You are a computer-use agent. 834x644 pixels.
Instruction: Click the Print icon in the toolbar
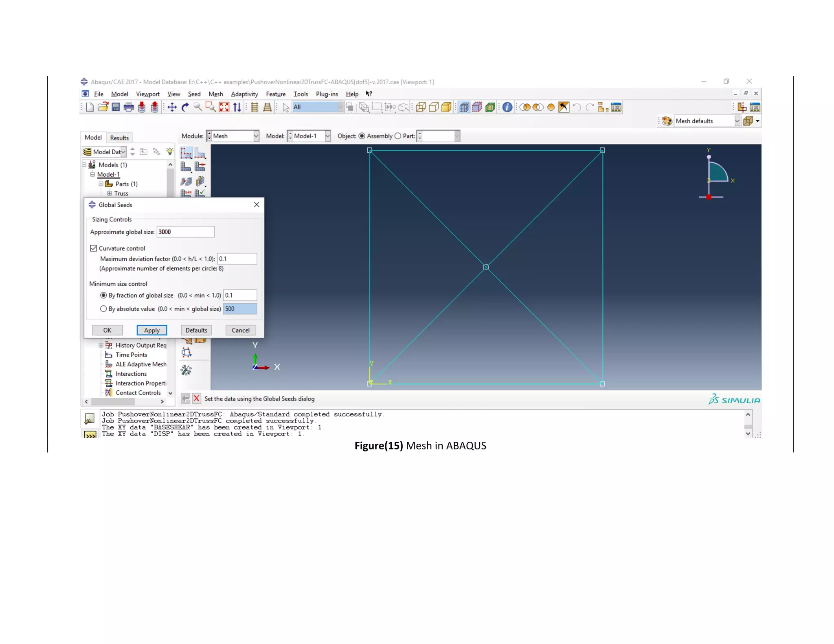tap(129, 107)
